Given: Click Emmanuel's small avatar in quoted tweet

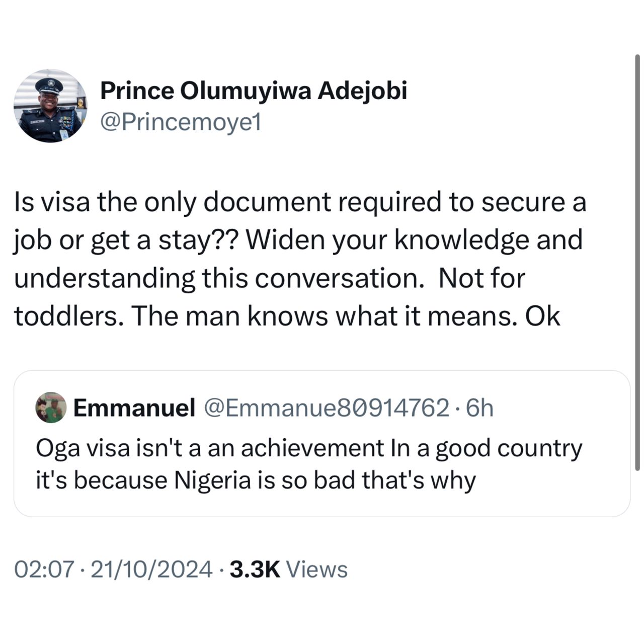Looking at the screenshot, I should tap(51, 408).
